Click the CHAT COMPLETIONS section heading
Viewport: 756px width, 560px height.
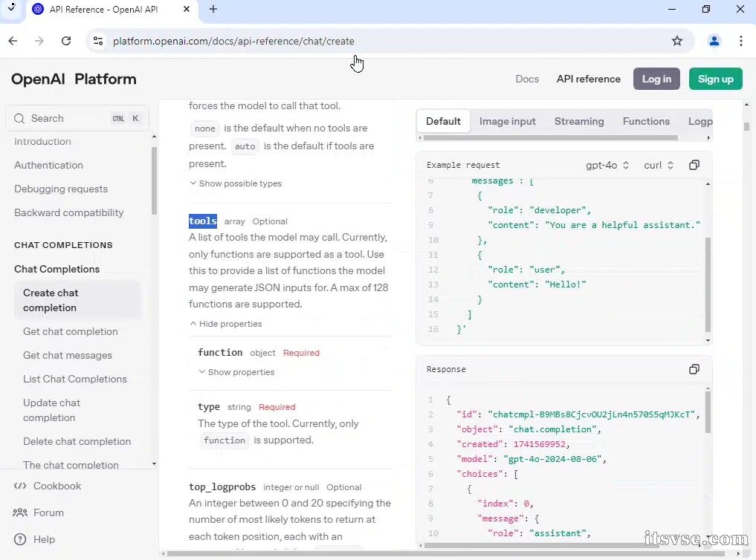[x=63, y=245]
